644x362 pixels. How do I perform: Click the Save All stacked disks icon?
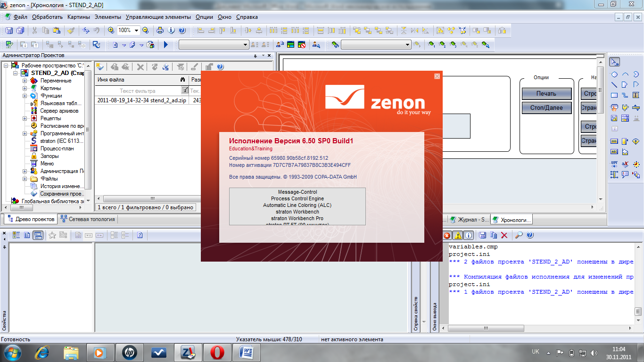(x=20, y=30)
